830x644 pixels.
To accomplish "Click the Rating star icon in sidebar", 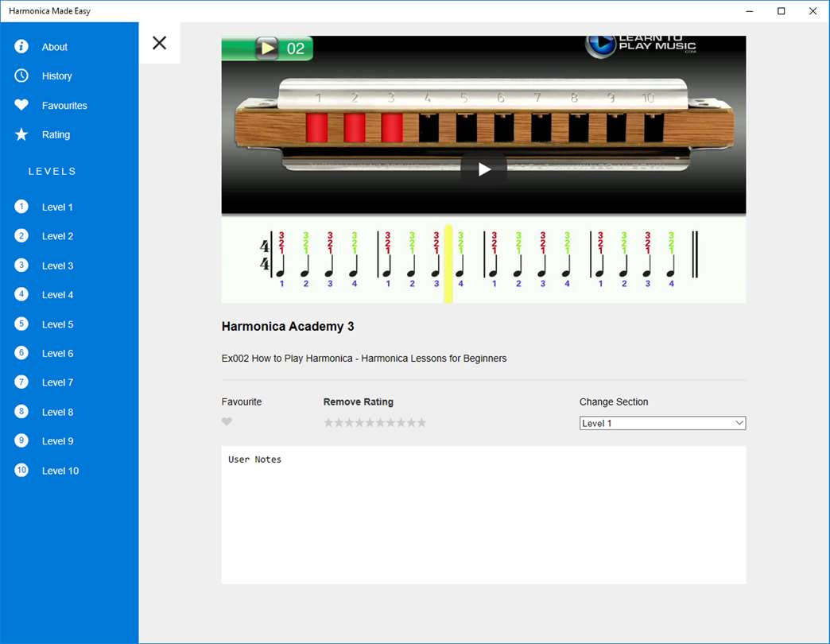I will pos(21,134).
